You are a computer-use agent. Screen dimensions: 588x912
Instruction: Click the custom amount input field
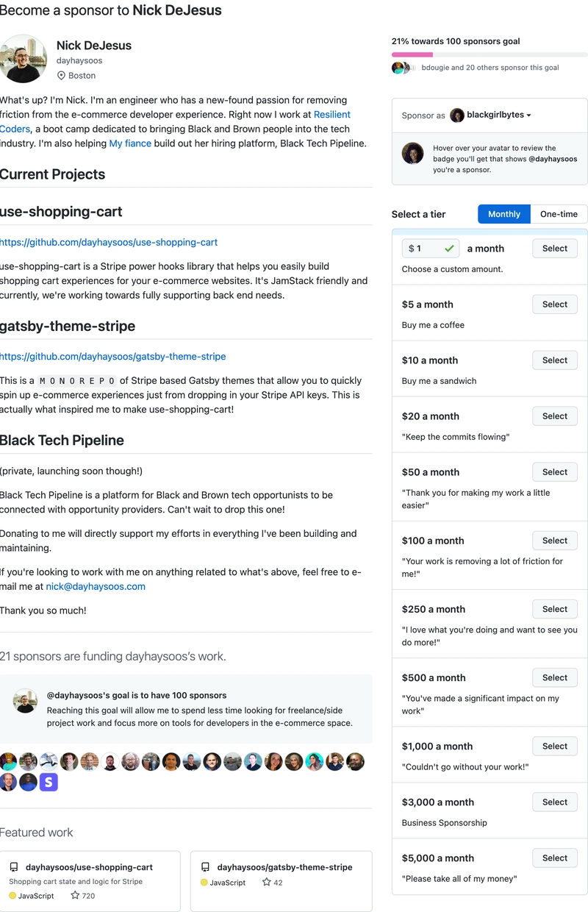(x=426, y=249)
